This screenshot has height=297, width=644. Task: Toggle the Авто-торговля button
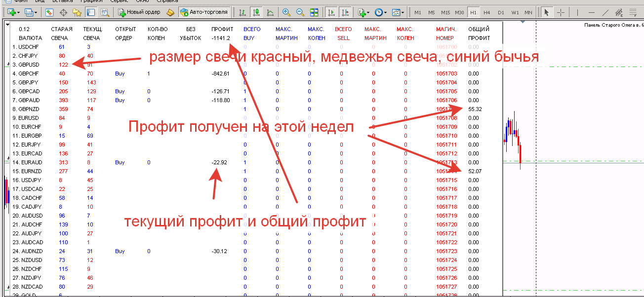pyautogui.click(x=204, y=12)
